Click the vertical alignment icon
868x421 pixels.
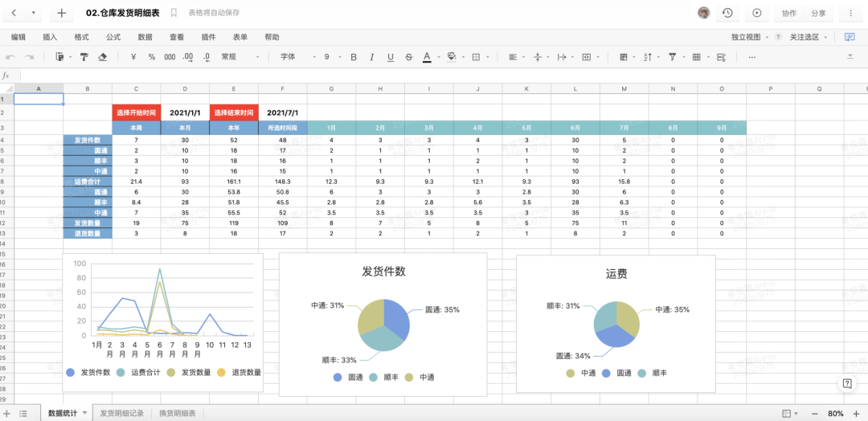(x=537, y=57)
